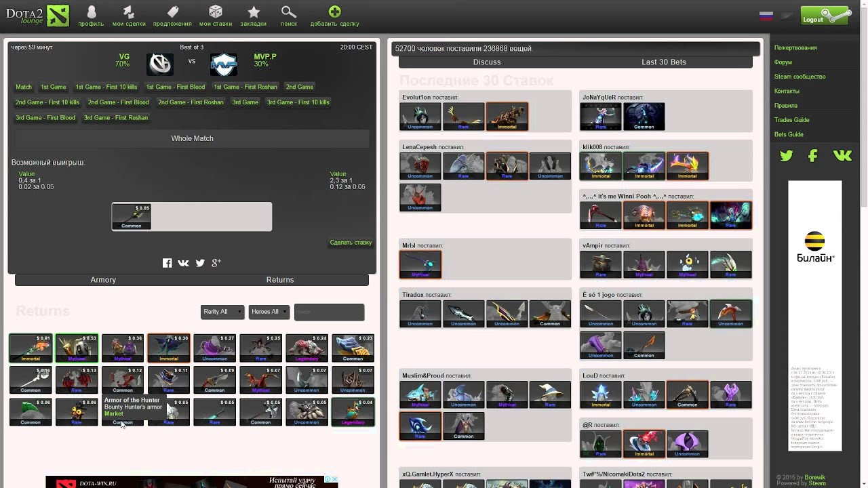Screen dimensions: 868x488
Task: Click the Whole Match bar
Action: 192,138
